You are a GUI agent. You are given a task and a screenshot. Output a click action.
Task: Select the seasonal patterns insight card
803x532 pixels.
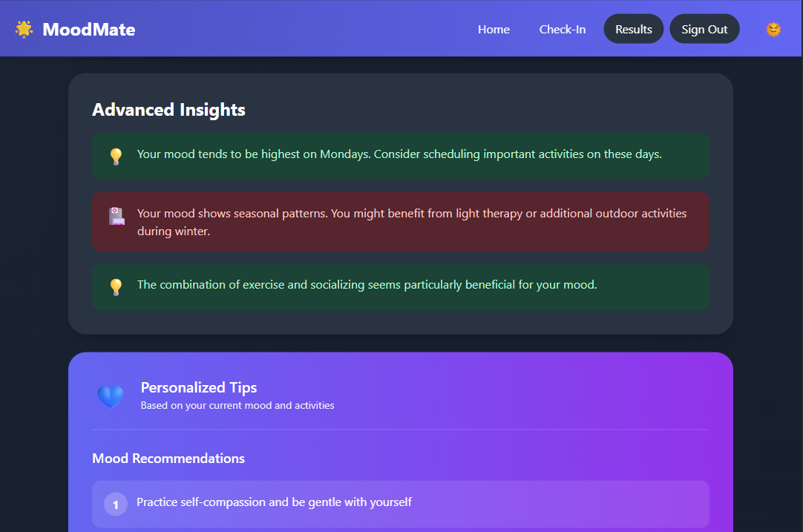[x=401, y=222]
